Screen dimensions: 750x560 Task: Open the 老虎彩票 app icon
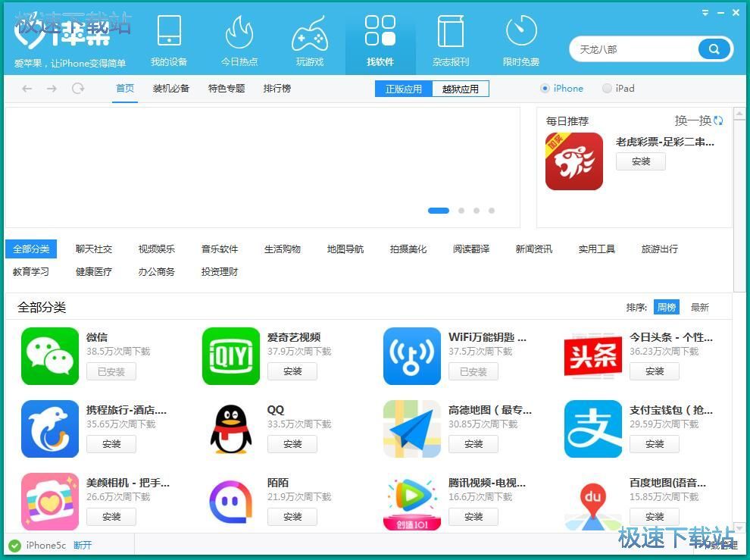[574, 161]
